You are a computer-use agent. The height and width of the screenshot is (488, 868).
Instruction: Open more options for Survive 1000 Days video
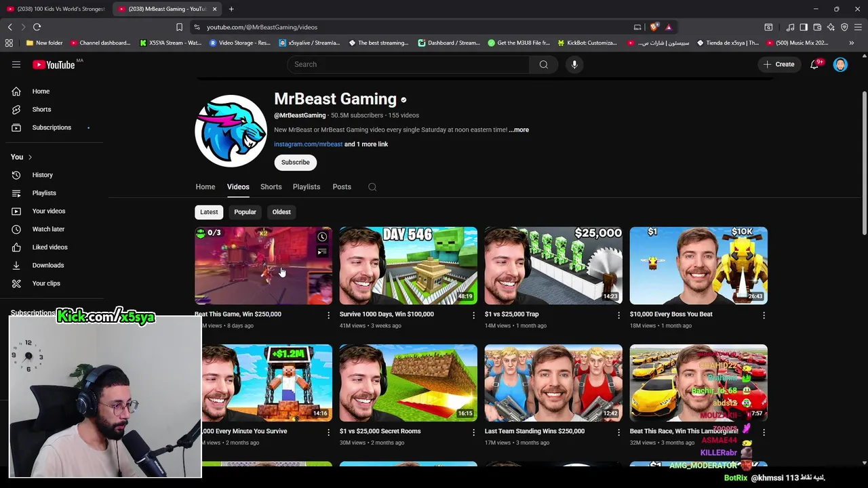pos(474,315)
